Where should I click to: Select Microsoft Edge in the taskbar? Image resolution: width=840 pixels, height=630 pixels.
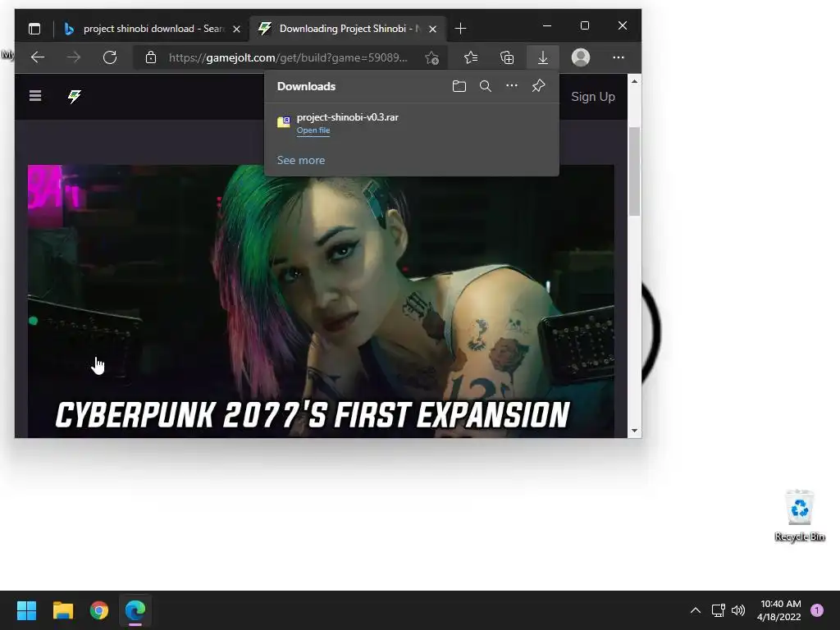tap(135, 610)
